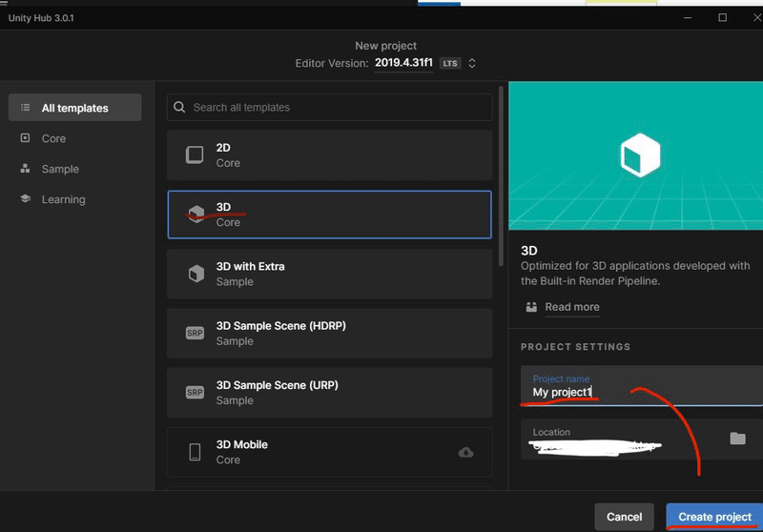The image size is (763, 532).
Task: Select the All templates category
Action: (x=75, y=108)
